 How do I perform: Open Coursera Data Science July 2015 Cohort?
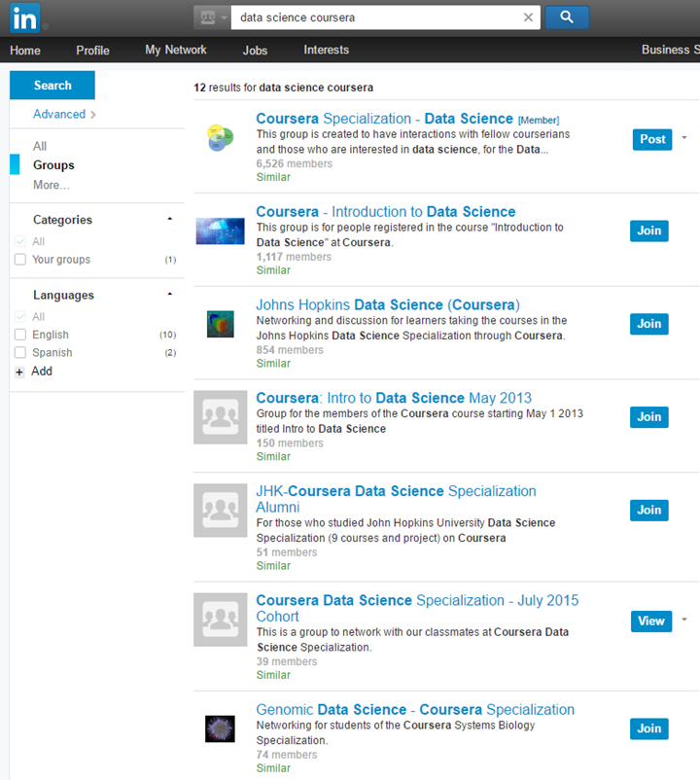417,608
